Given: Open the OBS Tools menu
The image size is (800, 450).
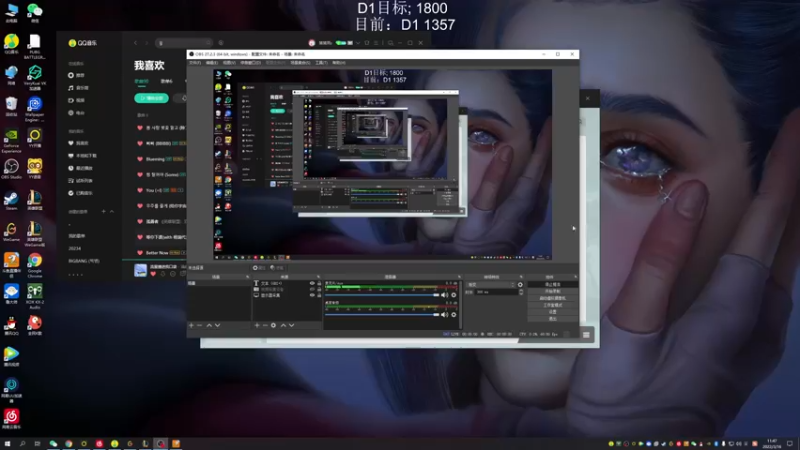Looking at the screenshot, I should click(321, 63).
